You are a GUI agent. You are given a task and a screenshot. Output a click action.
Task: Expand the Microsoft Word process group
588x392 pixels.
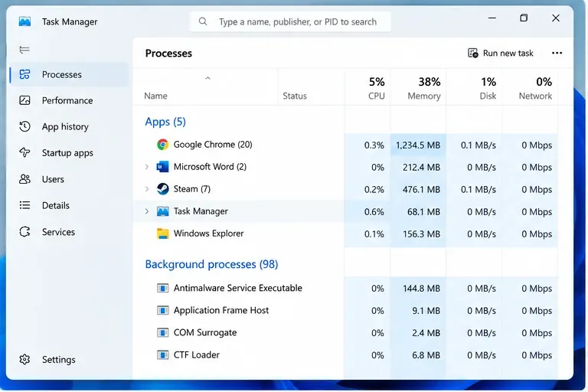click(147, 167)
